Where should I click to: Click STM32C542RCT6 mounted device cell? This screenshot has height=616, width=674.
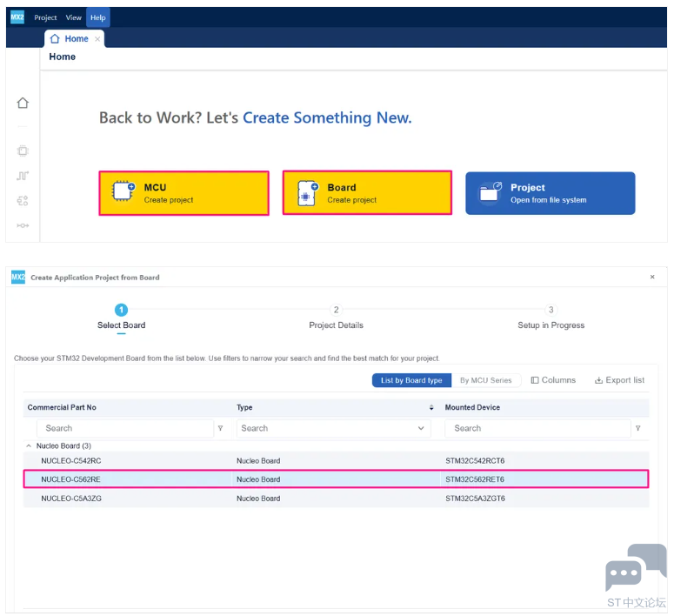[x=475, y=461]
